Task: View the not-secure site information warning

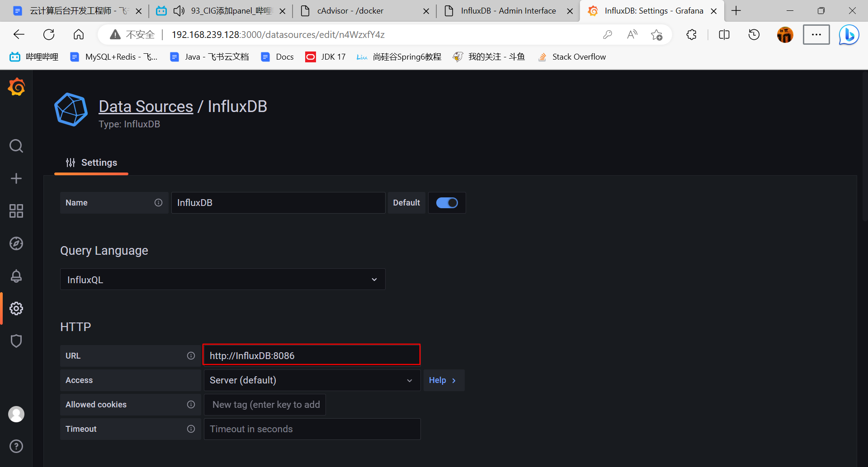Action: (133, 35)
